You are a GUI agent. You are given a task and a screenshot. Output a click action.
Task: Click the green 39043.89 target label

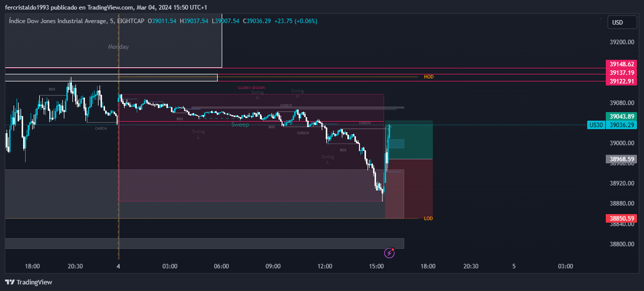(x=621, y=117)
